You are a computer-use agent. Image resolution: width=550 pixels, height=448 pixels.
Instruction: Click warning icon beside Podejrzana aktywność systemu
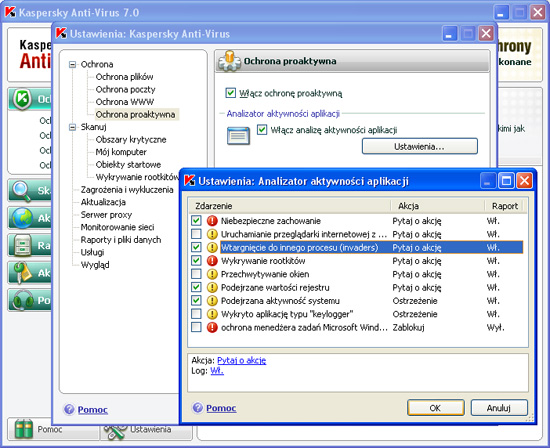pos(212,301)
